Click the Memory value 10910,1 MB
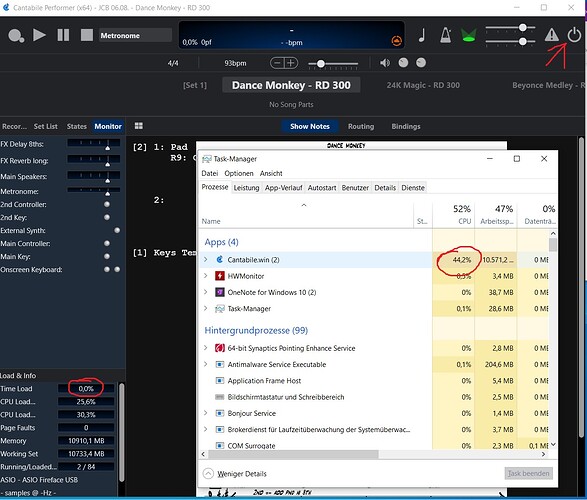This screenshot has height=500, width=587. pyautogui.click(x=86, y=441)
